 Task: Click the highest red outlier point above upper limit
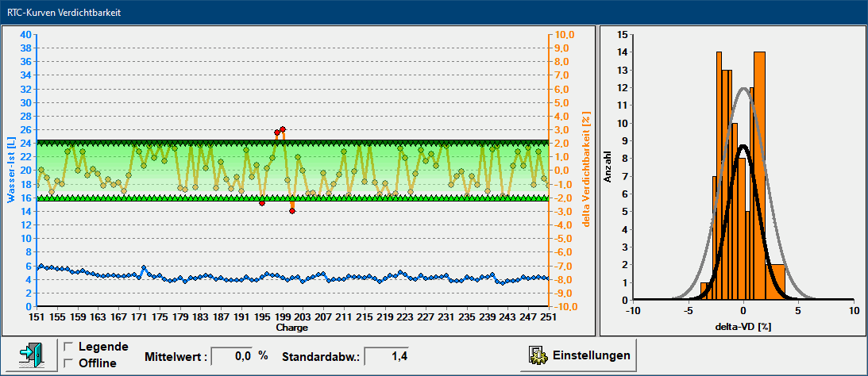(x=282, y=129)
